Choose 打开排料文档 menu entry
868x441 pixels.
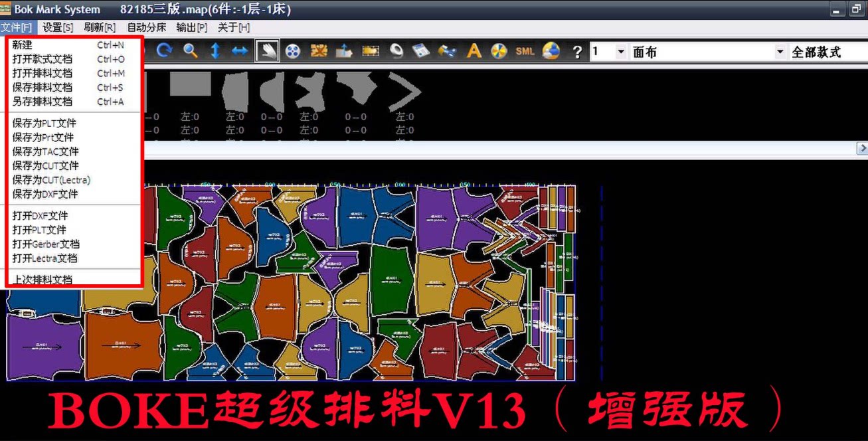(74, 73)
